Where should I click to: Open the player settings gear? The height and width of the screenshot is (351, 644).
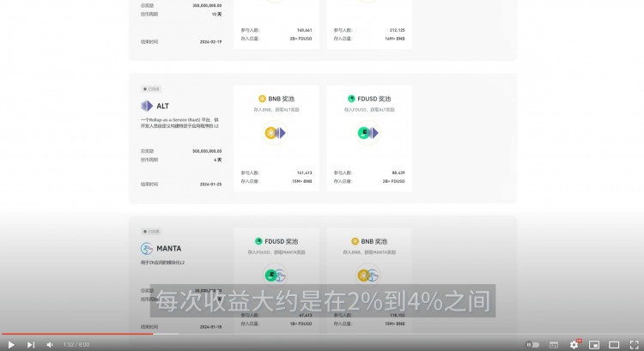(x=574, y=345)
